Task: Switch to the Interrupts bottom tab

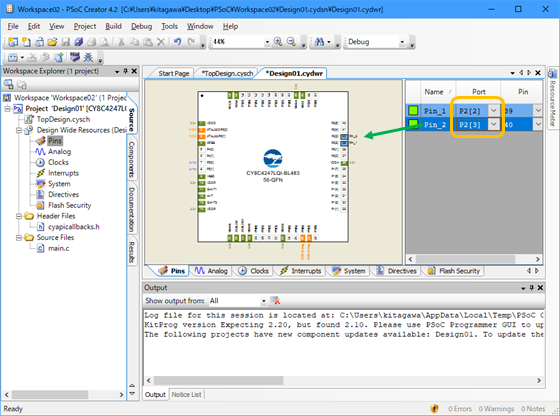Action: click(301, 271)
